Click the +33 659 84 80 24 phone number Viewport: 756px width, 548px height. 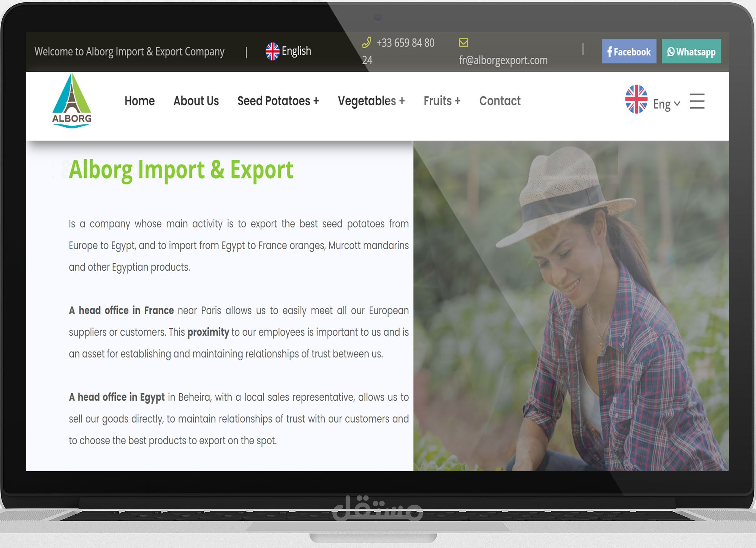[398, 51]
